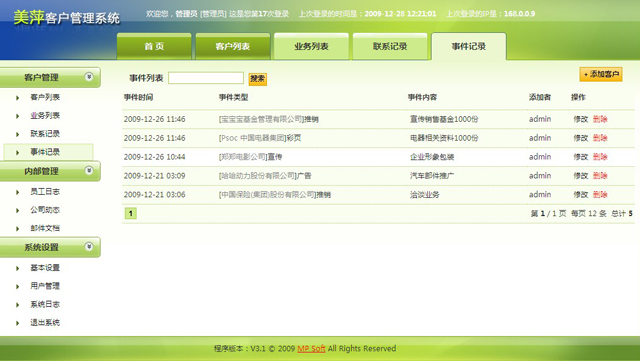This screenshot has width=640, height=361.
Task: Open the MP Soft footer link
Action: (x=311, y=348)
